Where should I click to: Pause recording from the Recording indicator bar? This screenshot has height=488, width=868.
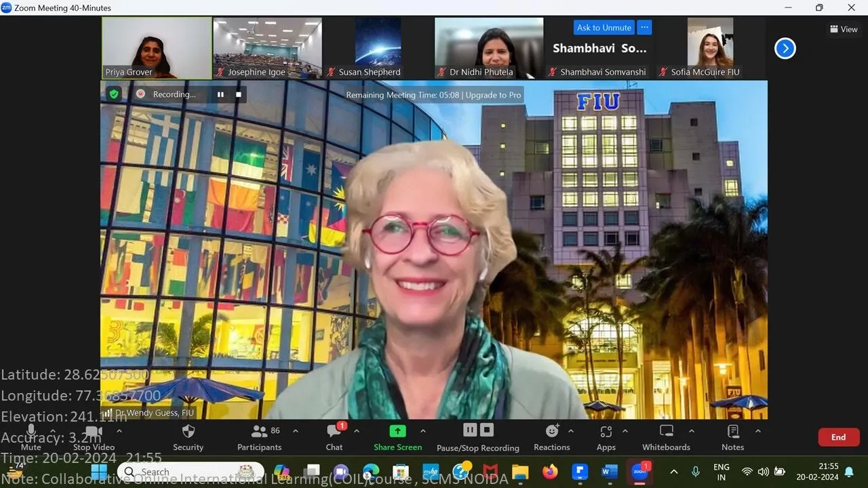click(220, 95)
